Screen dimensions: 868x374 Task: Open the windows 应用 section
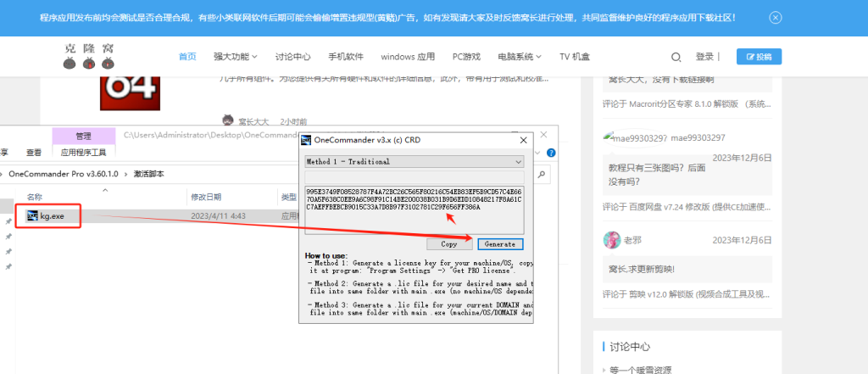click(x=408, y=57)
